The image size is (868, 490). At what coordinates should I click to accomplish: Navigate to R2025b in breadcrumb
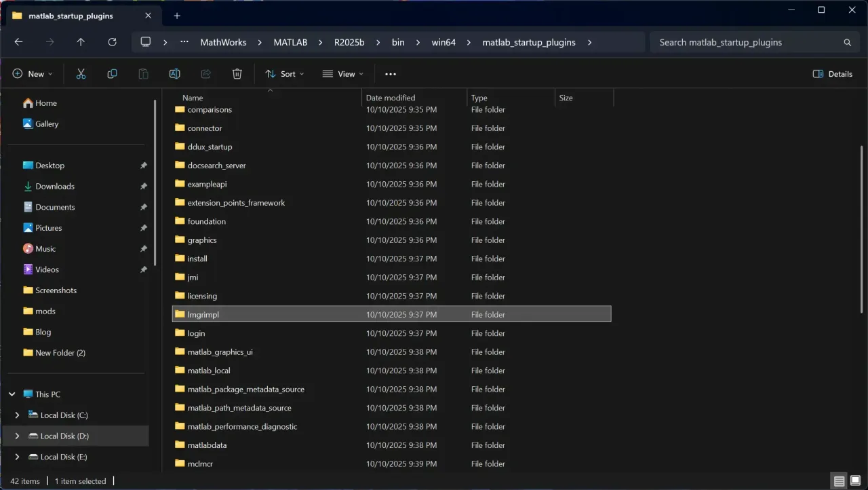click(349, 42)
